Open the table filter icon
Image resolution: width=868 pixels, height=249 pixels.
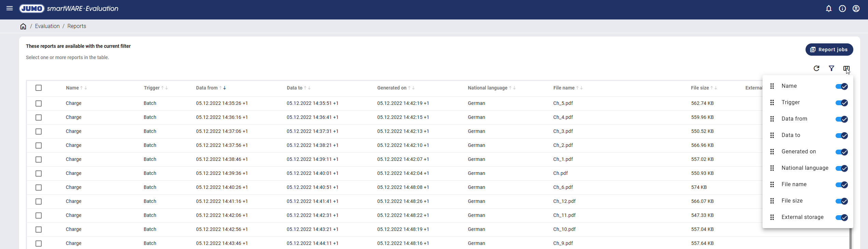tap(831, 69)
